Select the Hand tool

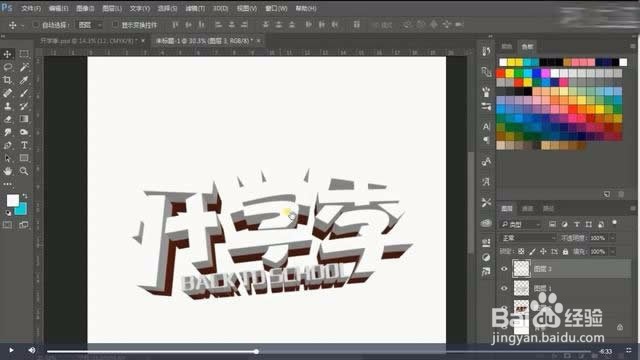pos(7,171)
